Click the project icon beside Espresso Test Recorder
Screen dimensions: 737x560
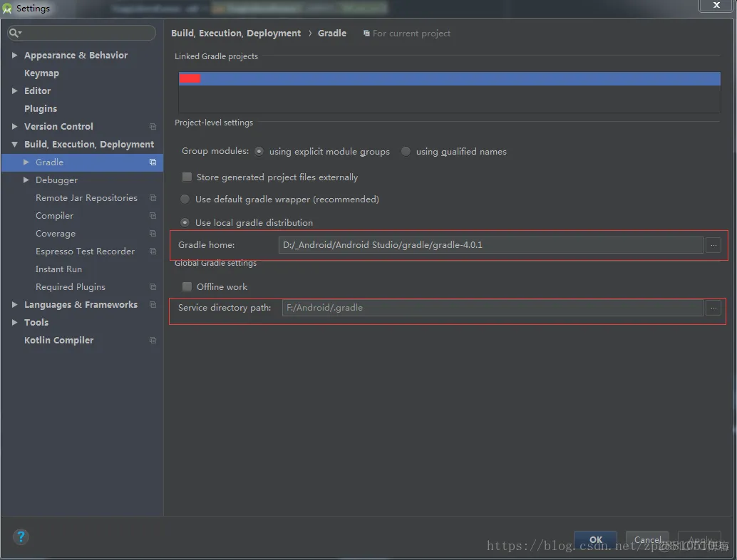tap(153, 252)
